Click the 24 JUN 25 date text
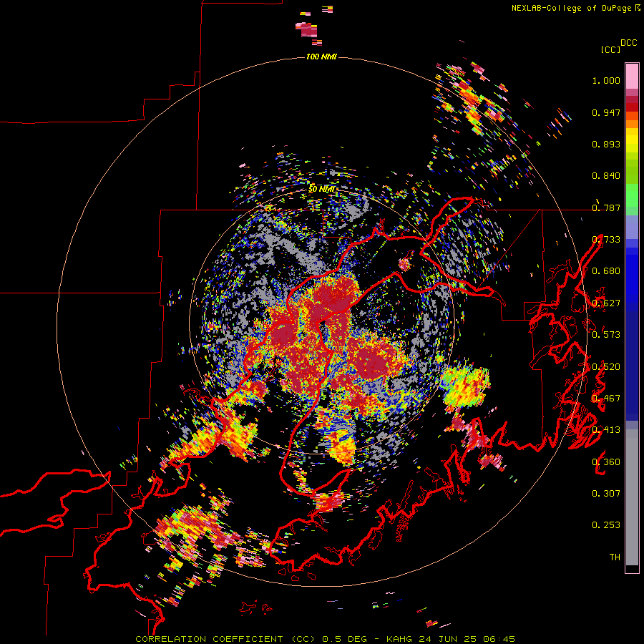 pyautogui.click(x=447, y=639)
